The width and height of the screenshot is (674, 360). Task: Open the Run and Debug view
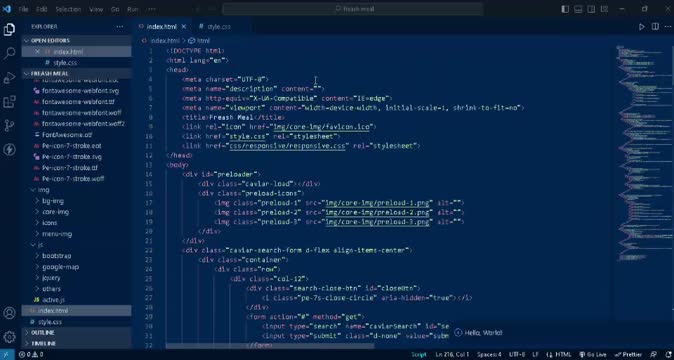pyautogui.click(x=9, y=78)
